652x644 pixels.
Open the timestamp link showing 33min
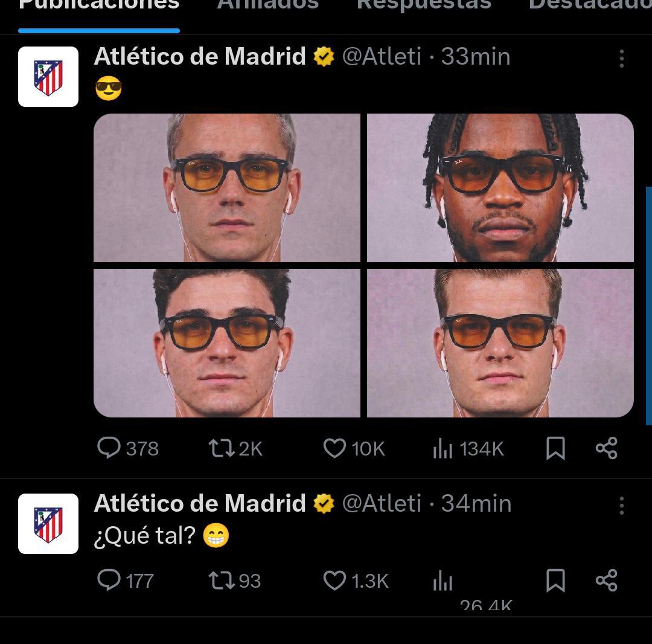(x=479, y=56)
